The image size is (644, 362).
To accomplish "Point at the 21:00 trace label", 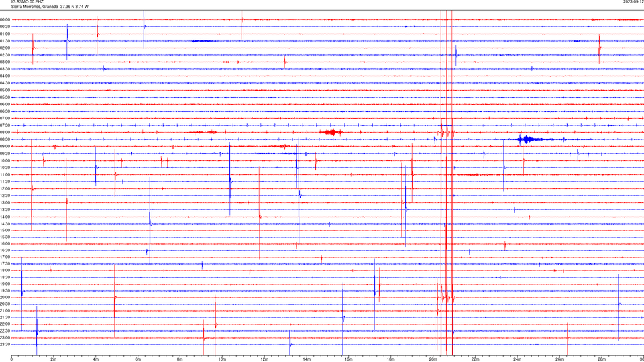I will pyautogui.click(x=5, y=310).
